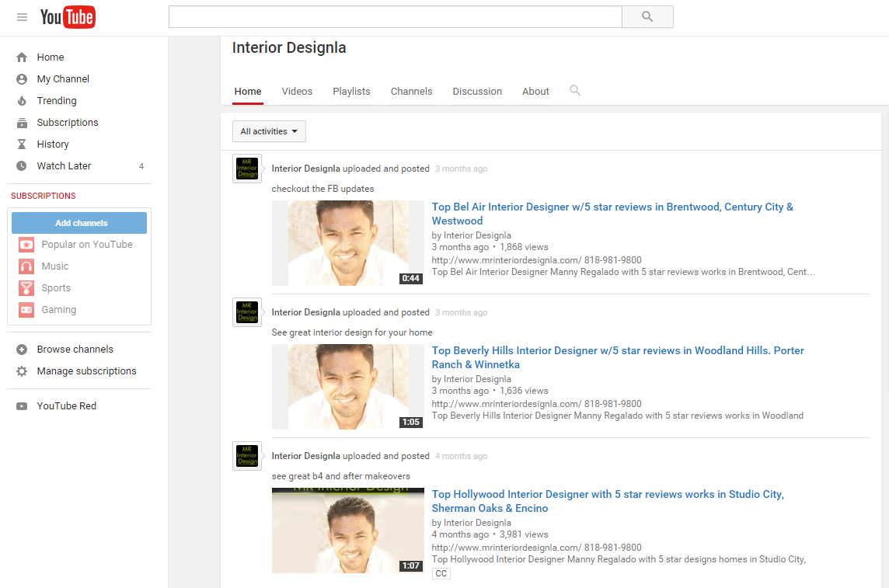
Task: Click Sports channel label
Action: [x=56, y=287]
